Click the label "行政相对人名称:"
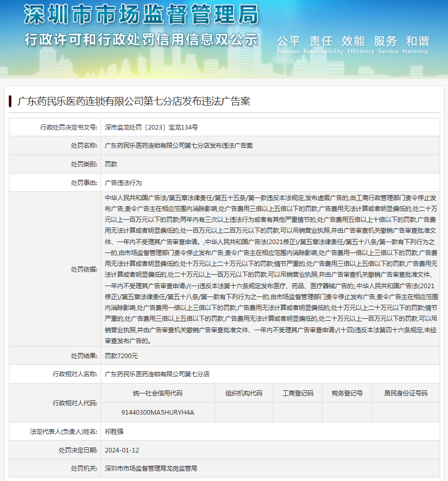The image size is (448, 481). [x=75, y=374]
